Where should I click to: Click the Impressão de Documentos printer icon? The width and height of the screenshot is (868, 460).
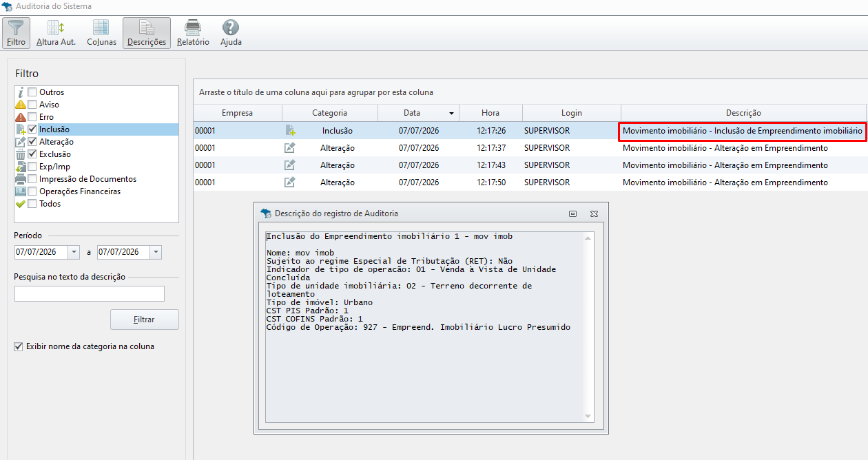21,179
